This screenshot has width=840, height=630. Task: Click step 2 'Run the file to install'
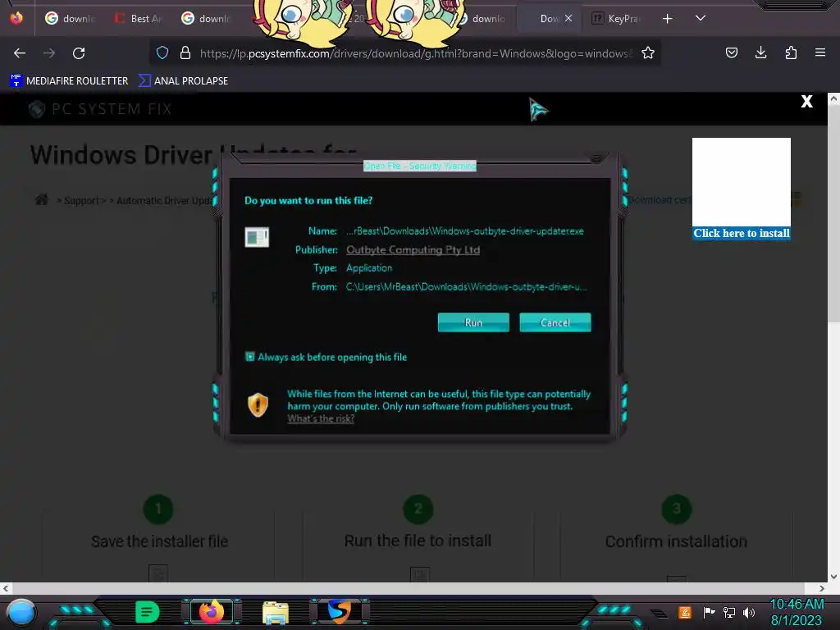(418, 541)
